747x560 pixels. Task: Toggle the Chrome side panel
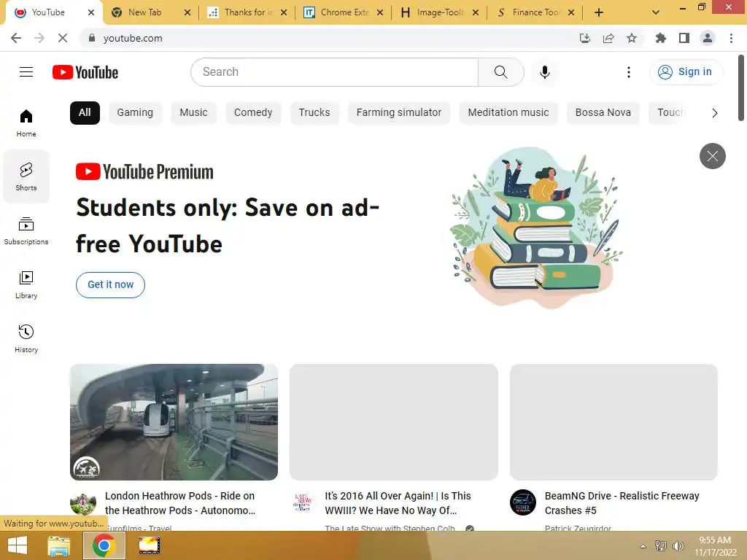coord(684,38)
